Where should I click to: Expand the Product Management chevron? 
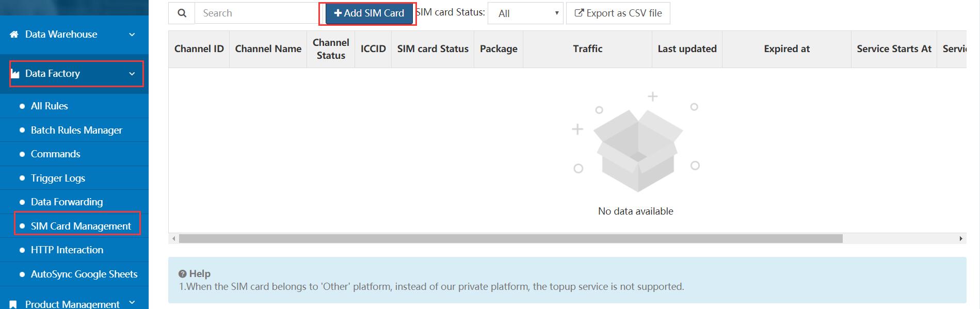[x=132, y=303]
